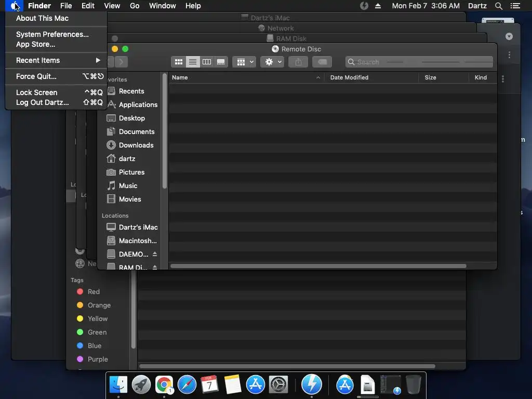The image size is (532, 399).
Task: Select Dartz's iMac under Locations
Action: click(132, 227)
